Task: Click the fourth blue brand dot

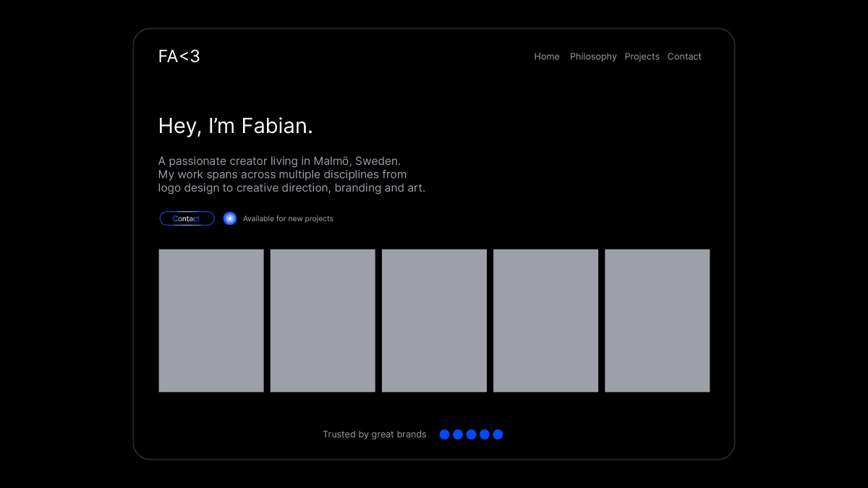Action: click(485, 435)
